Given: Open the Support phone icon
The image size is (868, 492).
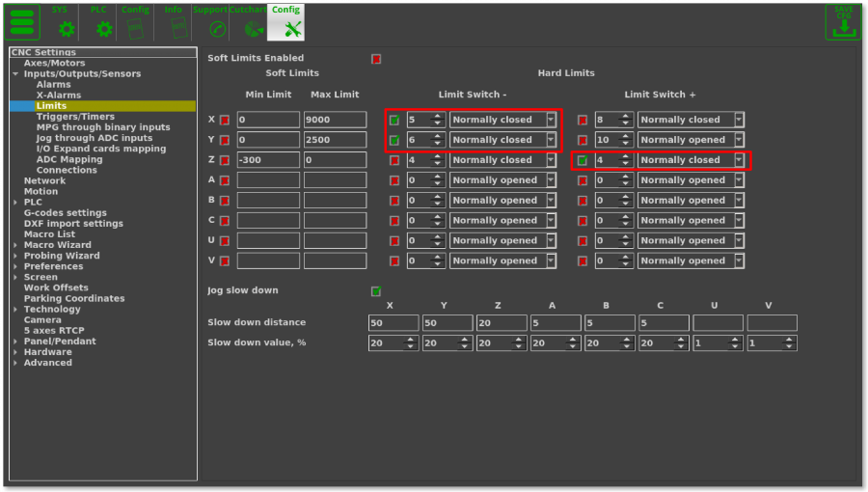Looking at the screenshot, I should (216, 22).
